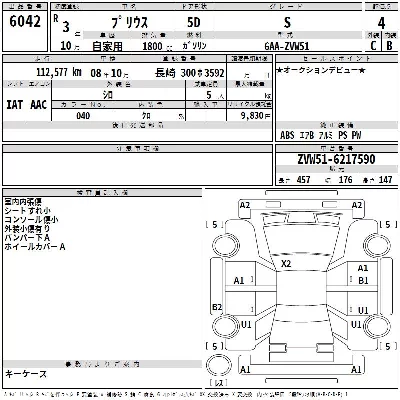Viewport: 400px width, 400px height.
Task: Click the ★オークションデビュー★ sales point
Action: 321,70
